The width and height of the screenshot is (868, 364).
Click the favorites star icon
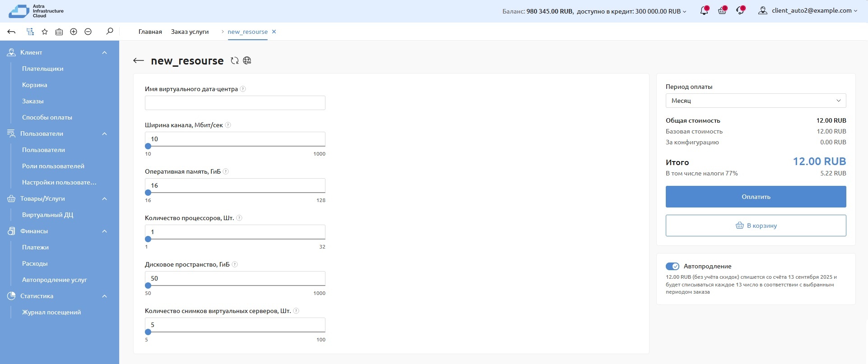click(45, 32)
